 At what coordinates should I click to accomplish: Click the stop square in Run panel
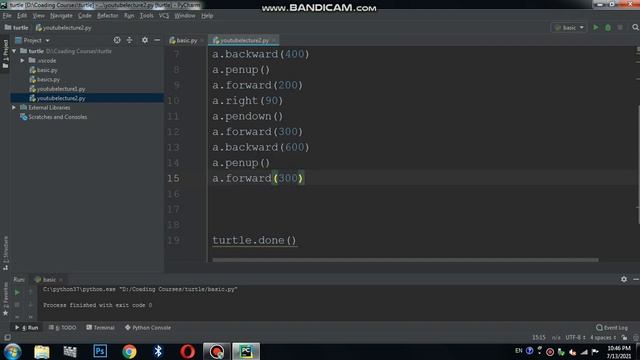click(17, 304)
